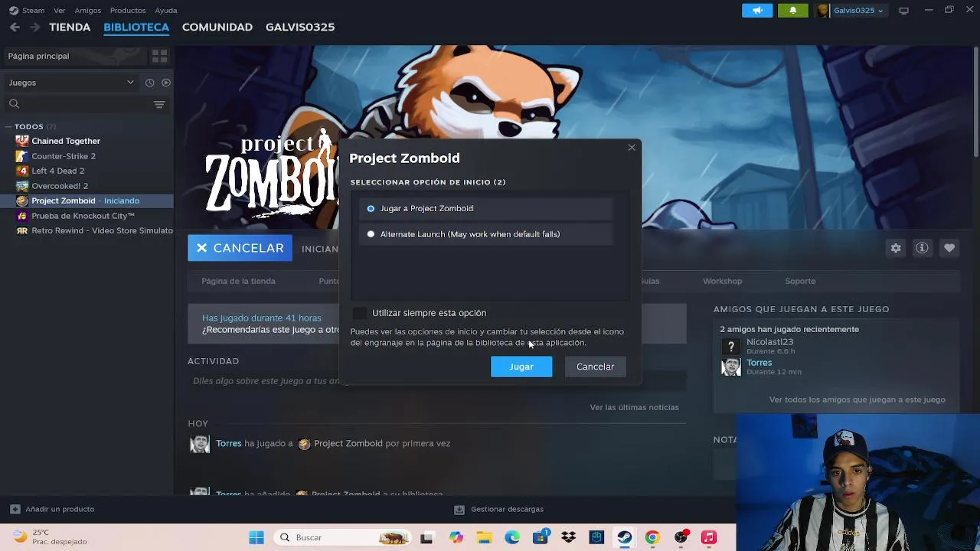Select Chained Together in library
The height and width of the screenshot is (551, 980).
tap(66, 141)
